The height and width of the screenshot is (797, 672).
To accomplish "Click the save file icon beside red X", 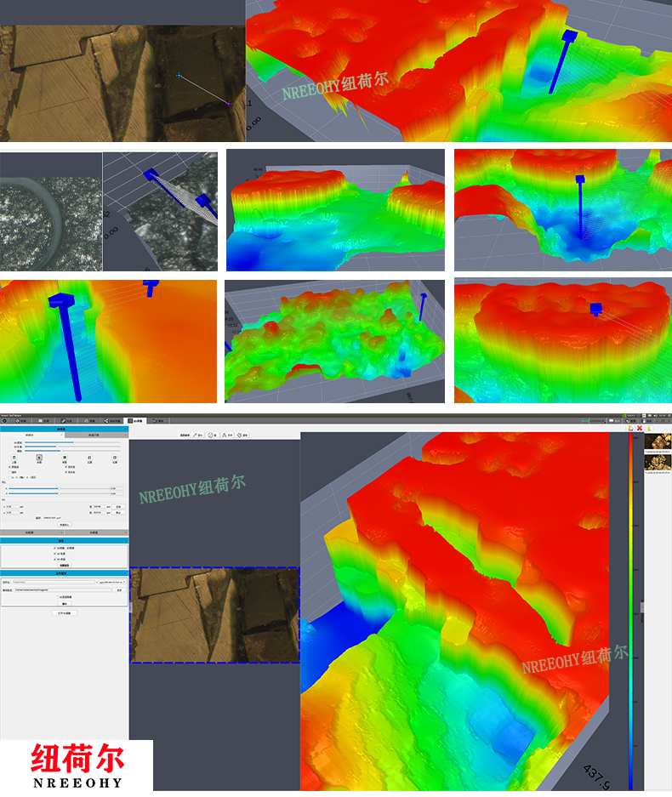I will pos(630,429).
